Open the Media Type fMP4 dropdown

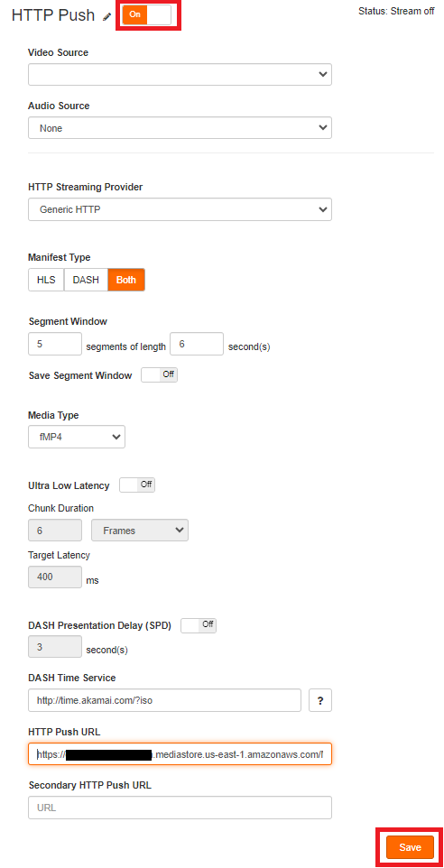click(77, 437)
